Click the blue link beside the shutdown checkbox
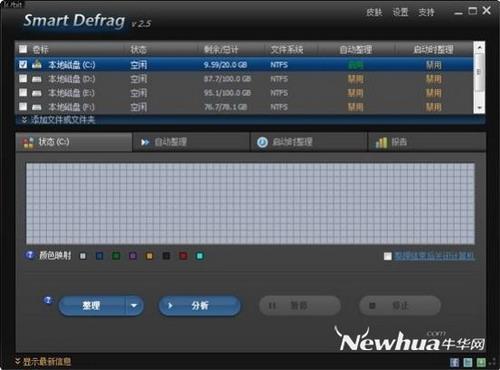Screen dimensions: 500x370 434,256
